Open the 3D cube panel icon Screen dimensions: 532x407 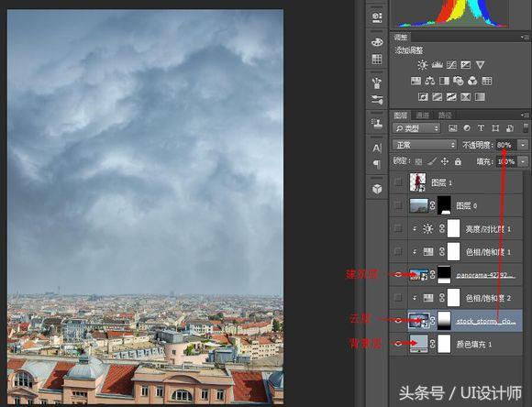pyautogui.click(x=377, y=189)
